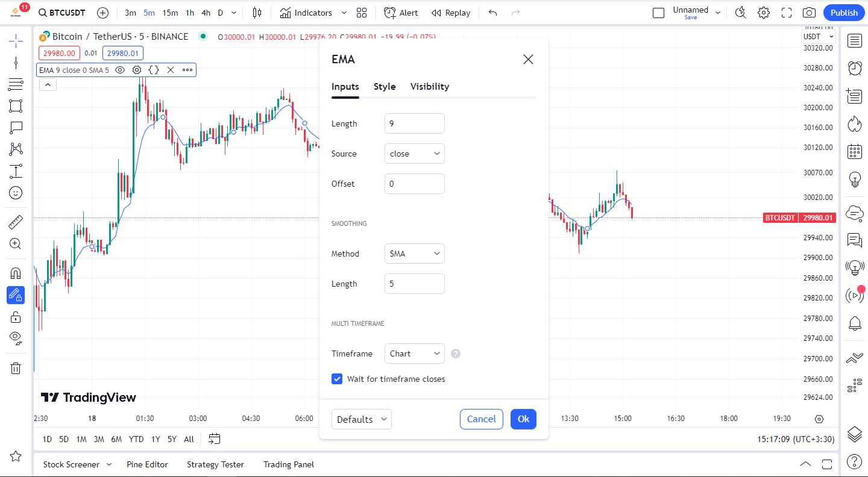Open the patterns drawing tool
Screen dimensions: 868x477
point(16,149)
